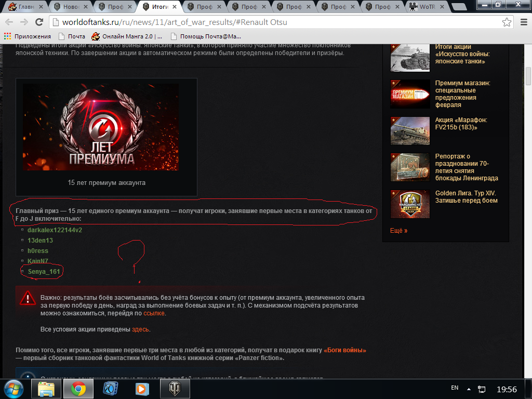Viewport: 532px width, 399px height.
Task: Reload the page with the refresh icon
Action: coord(39,22)
